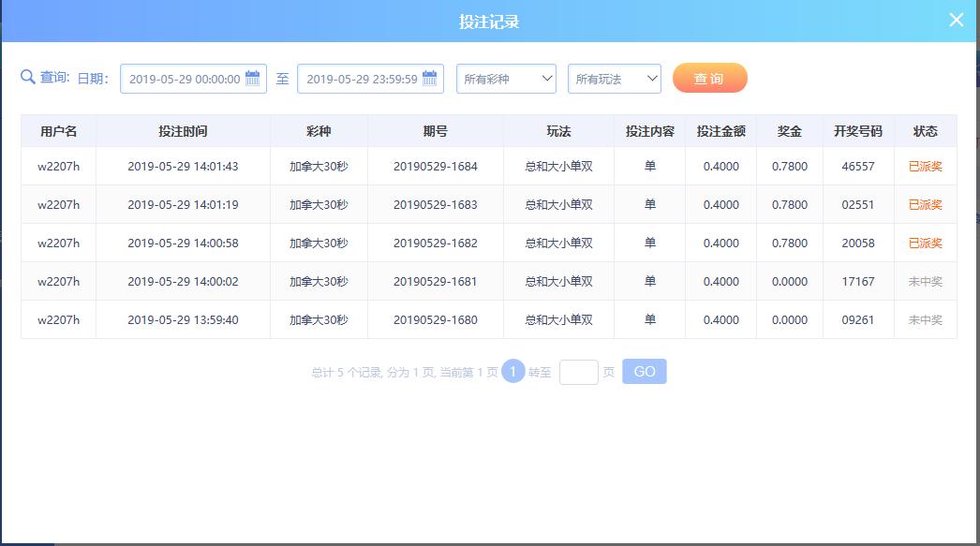Click bet time 2019-05-29 13:59:40
The image size is (980, 546).
point(183,320)
